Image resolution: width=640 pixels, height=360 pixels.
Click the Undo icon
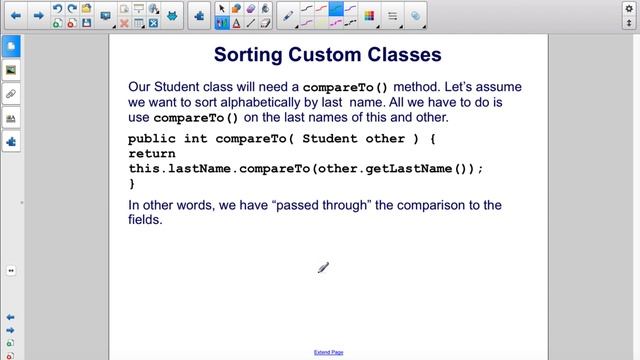(57, 9)
